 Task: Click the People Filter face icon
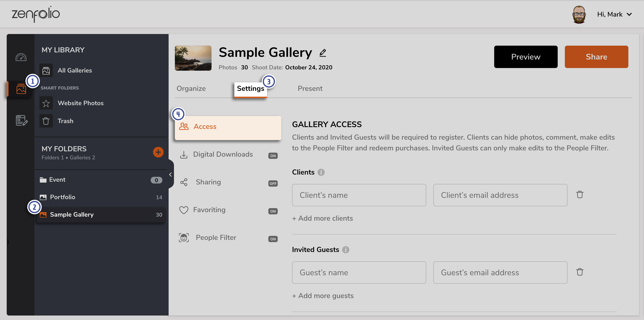pos(184,237)
